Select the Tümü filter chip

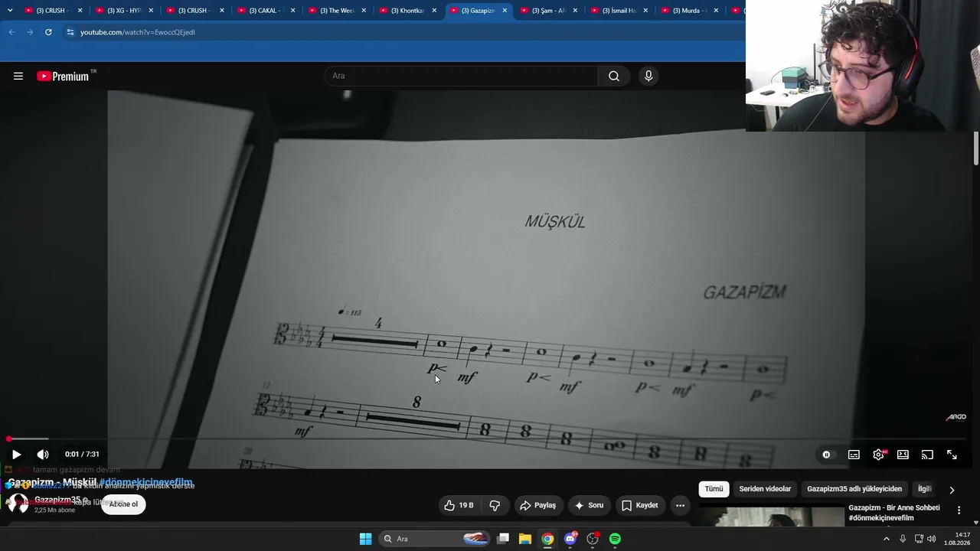coord(714,489)
